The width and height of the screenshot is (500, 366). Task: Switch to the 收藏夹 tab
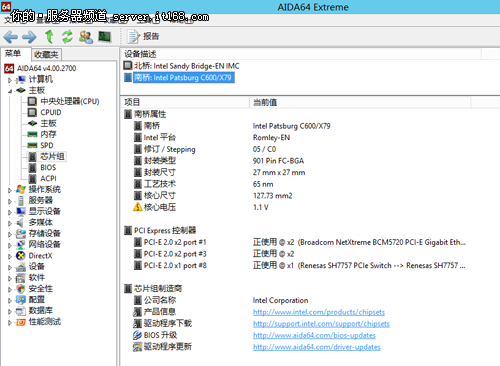point(46,54)
